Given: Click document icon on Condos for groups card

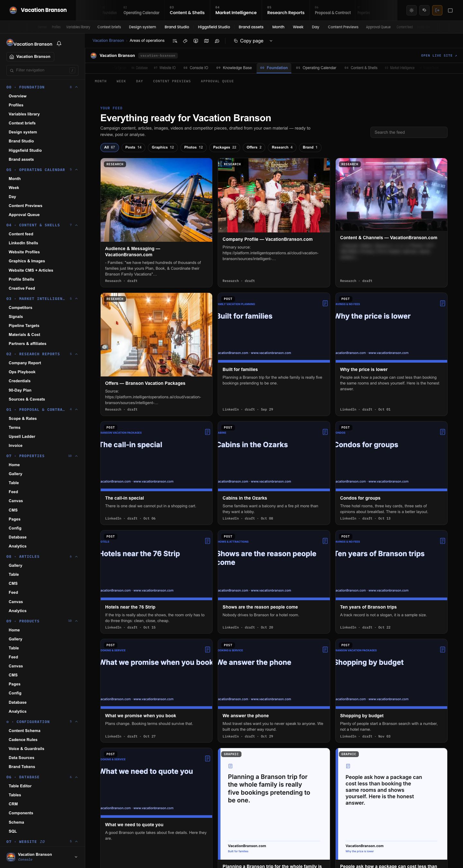Looking at the screenshot, I should tap(442, 432).
